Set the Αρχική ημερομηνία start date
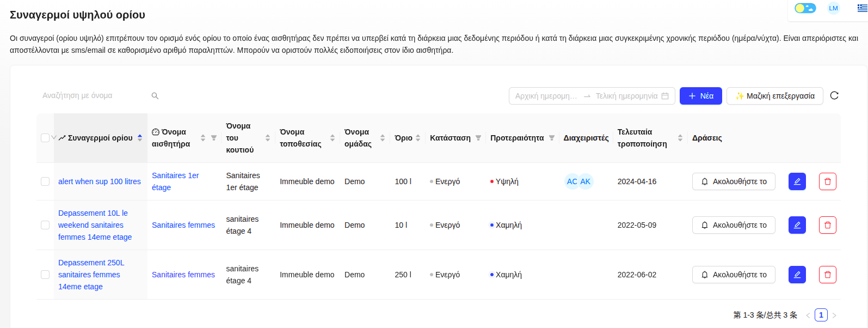 point(546,96)
